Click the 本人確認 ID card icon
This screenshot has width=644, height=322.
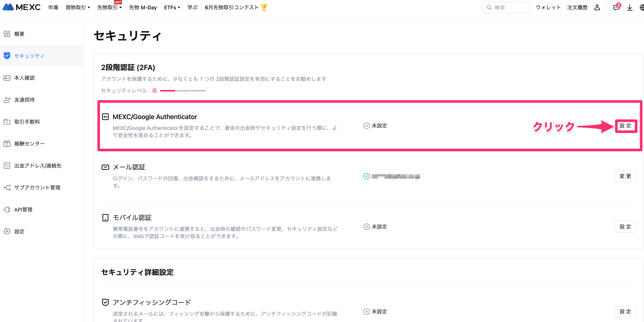[7, 78]
